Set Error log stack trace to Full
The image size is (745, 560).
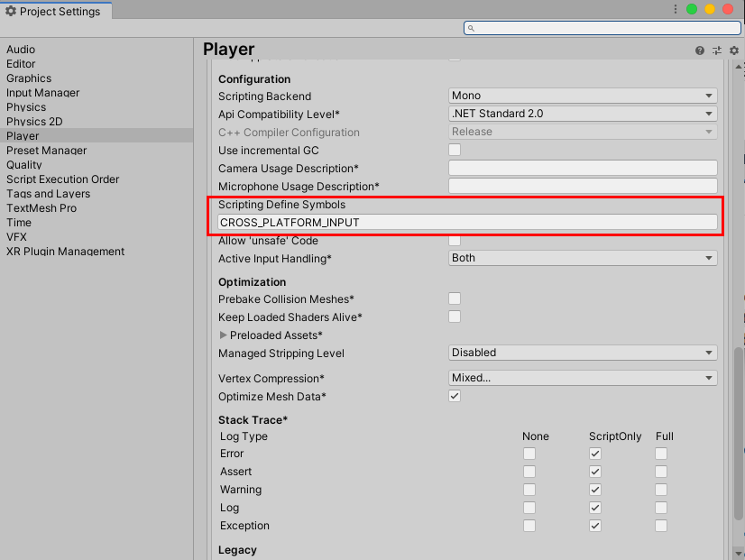click(661, 454)
